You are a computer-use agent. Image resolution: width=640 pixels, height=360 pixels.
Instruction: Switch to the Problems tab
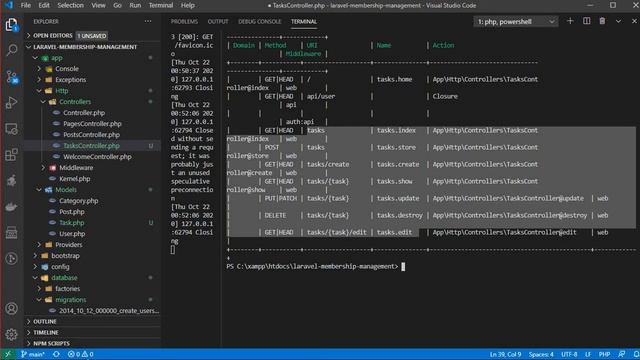(x=184, y=22)
